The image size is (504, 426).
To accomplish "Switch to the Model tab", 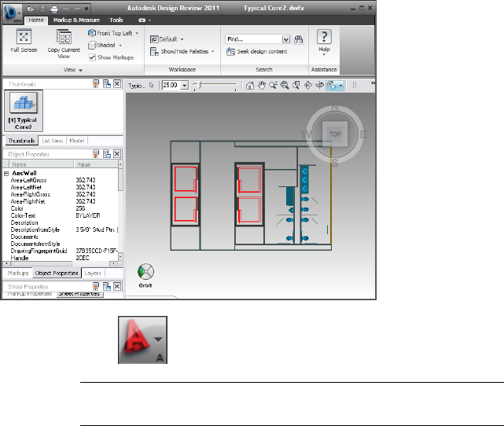I will [77, 141].
